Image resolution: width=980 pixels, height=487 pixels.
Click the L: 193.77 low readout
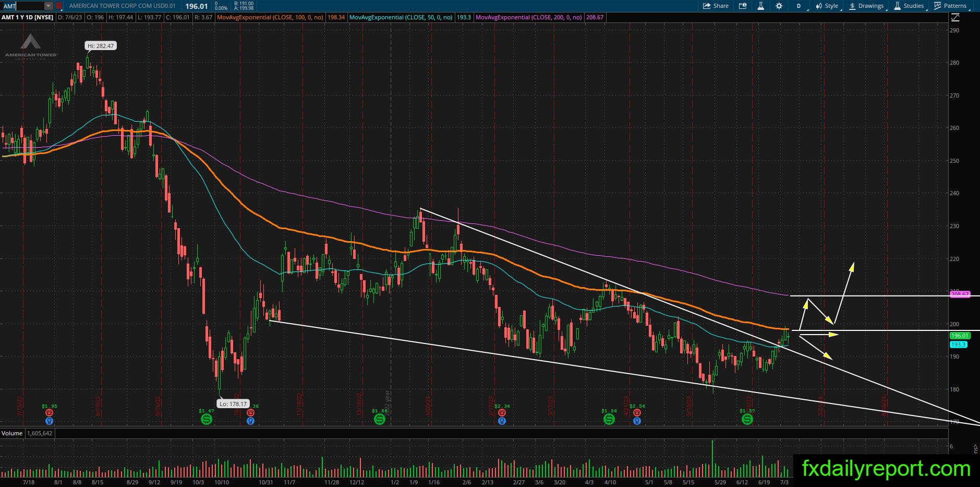tap(149, 17)
